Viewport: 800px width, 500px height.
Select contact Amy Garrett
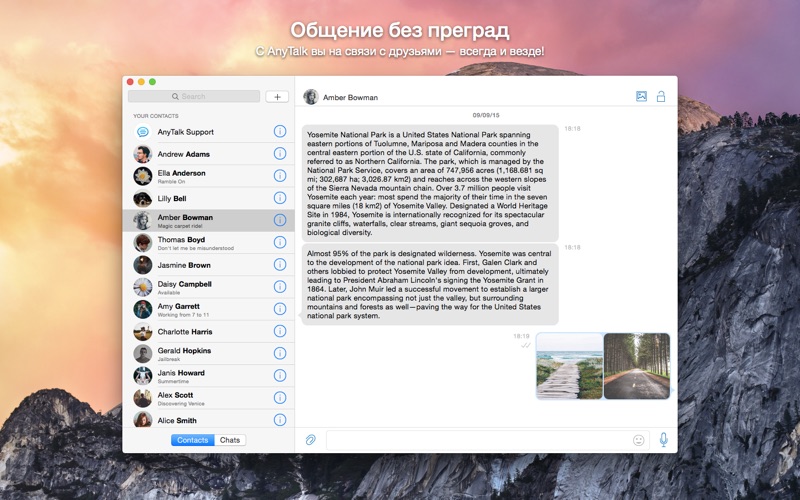208,309
